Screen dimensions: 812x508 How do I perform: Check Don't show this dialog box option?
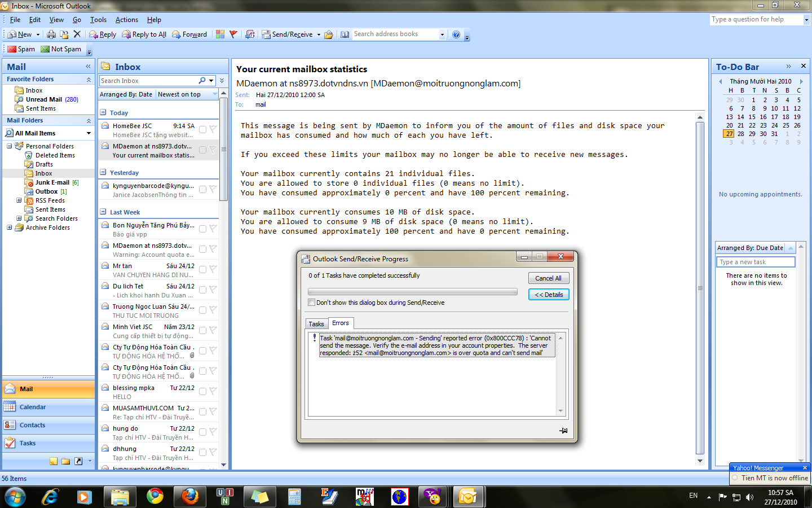tap(311, 303)
